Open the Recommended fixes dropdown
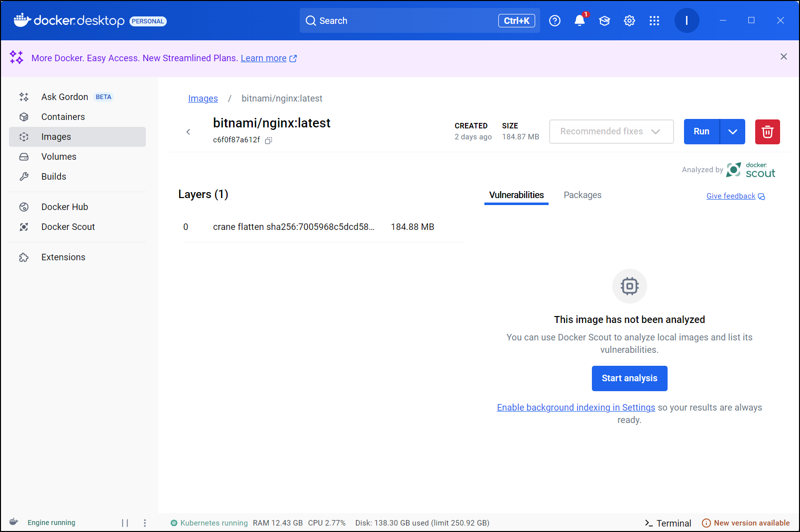Viewport: 800px width, 532px height. (x=611, y=131)
